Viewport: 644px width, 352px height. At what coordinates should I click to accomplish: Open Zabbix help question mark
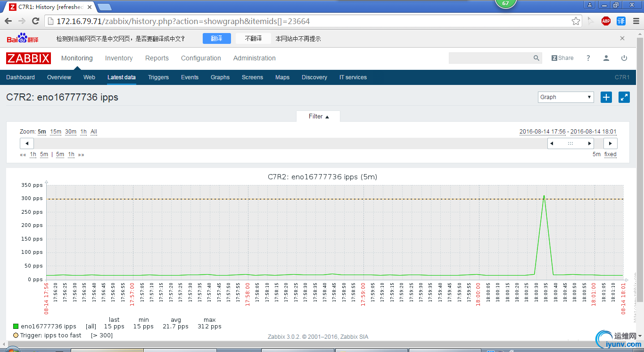click(588, 58)
